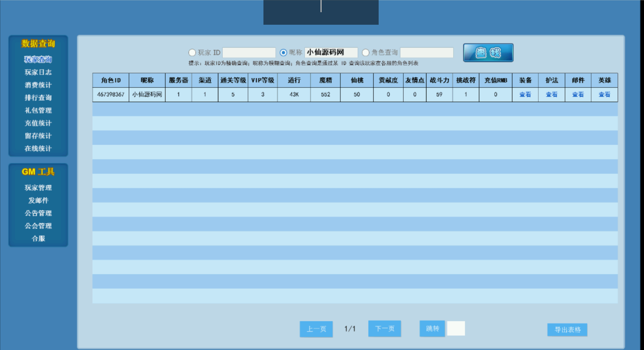Open 排行查询 in the sidebar
Viewport: 644px width, 350px height.
pos(38,98)
